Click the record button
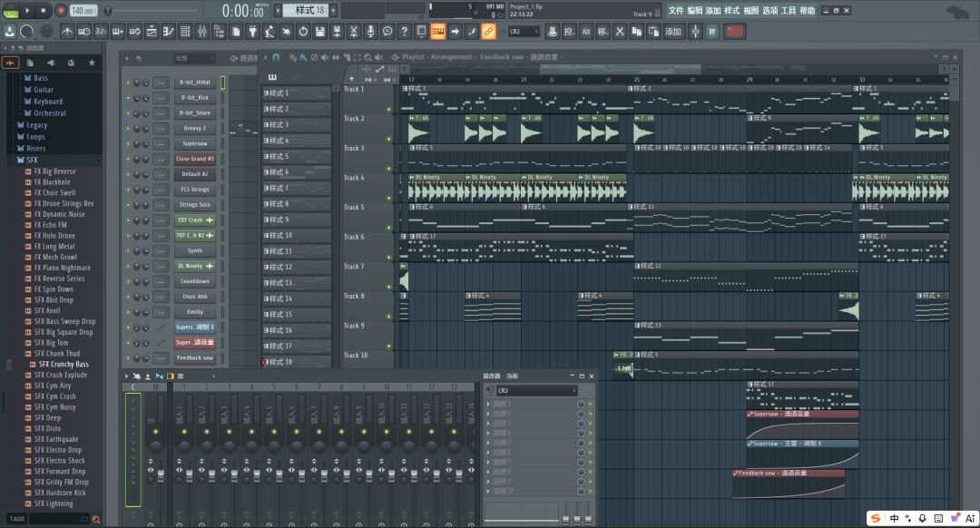Screen dimensions: 980x528 point(61,11)
